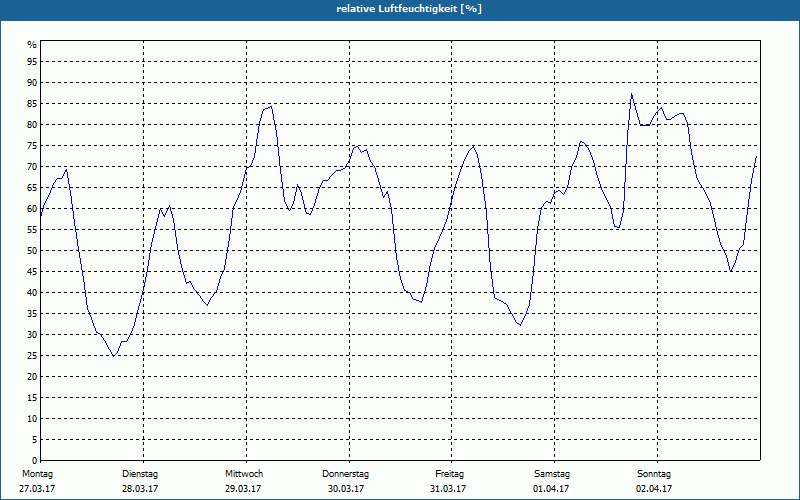Select the 'Donnerstag' day label
800x500 pixels.
(x=345, y=474)
